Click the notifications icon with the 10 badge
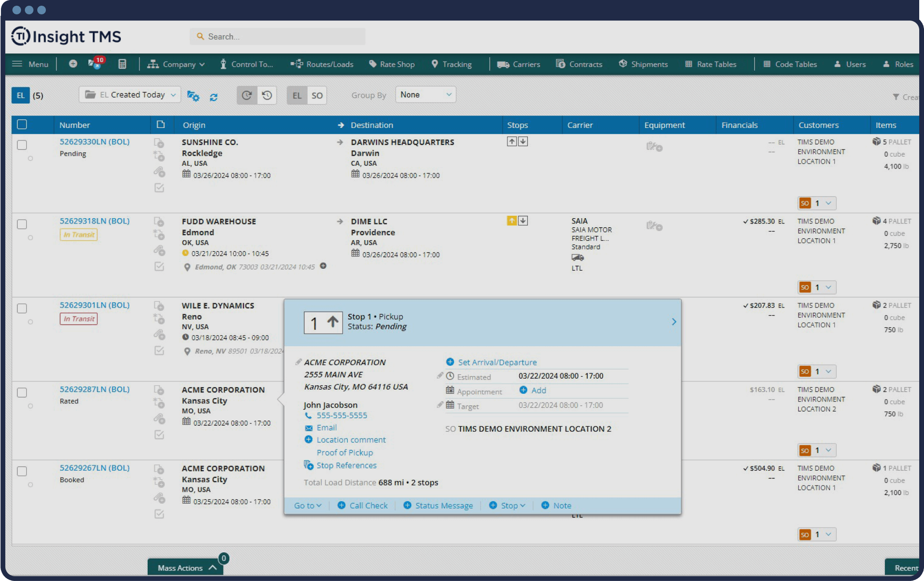This screenshot has height=581, width=924. pyautogui.click(x=95, y=64)
